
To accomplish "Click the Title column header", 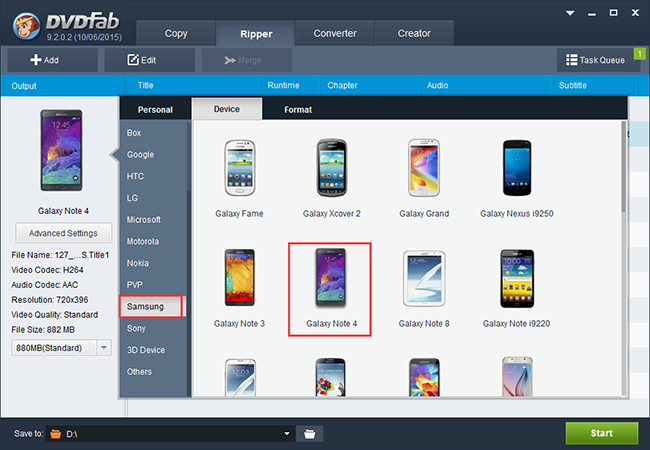I will click(x=146, y=85).
